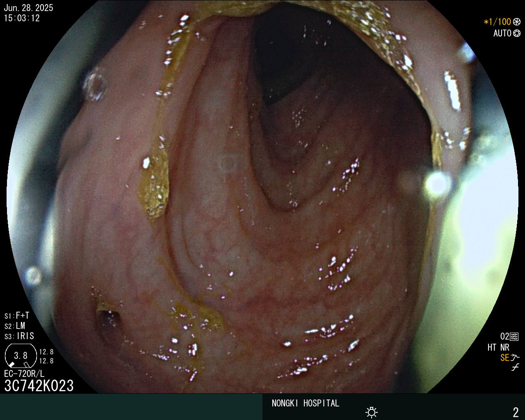This screenshot has height=420, width=525.
Task: Click the scope diagram showing 3.8
Action: [21, 356]
